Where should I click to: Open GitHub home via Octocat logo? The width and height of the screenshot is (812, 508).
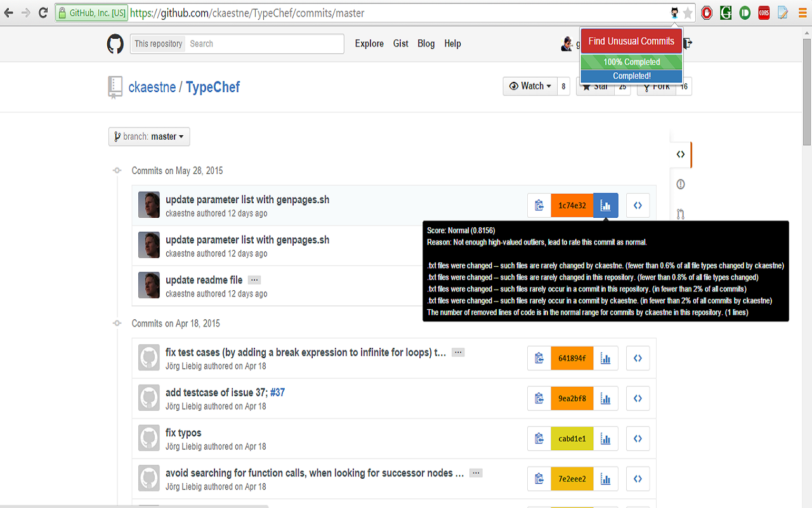point(115,44)
